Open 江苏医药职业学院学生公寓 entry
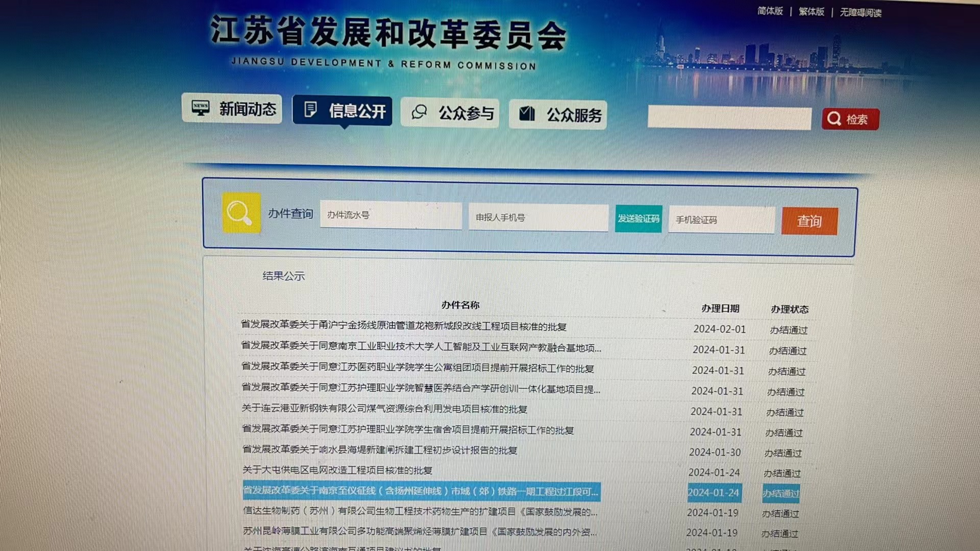Image resolution: width=980 pixels, height=551 pixels. [418, 367]
